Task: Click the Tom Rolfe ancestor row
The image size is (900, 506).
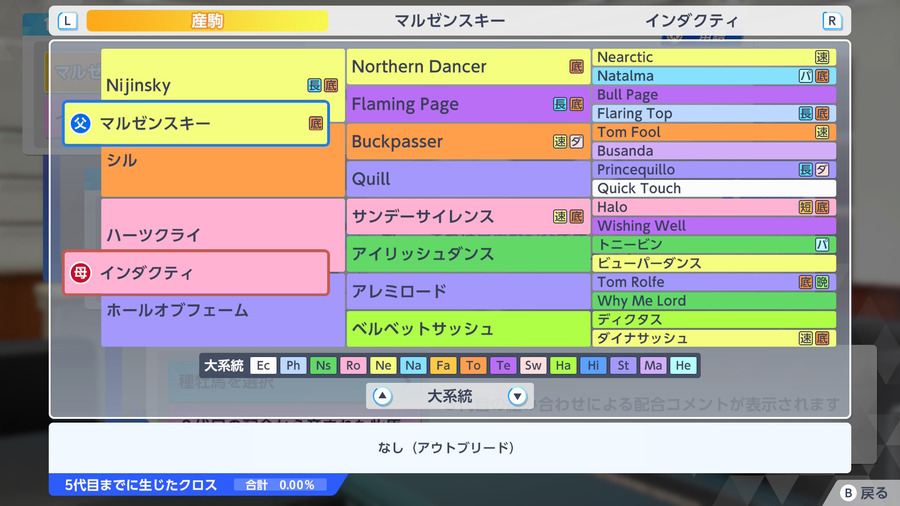Action: pos(714,282)
